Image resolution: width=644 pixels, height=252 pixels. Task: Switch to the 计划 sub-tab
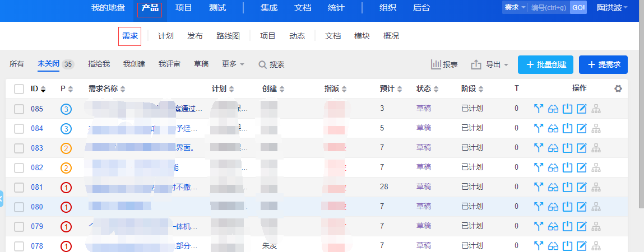coord(166,36)
